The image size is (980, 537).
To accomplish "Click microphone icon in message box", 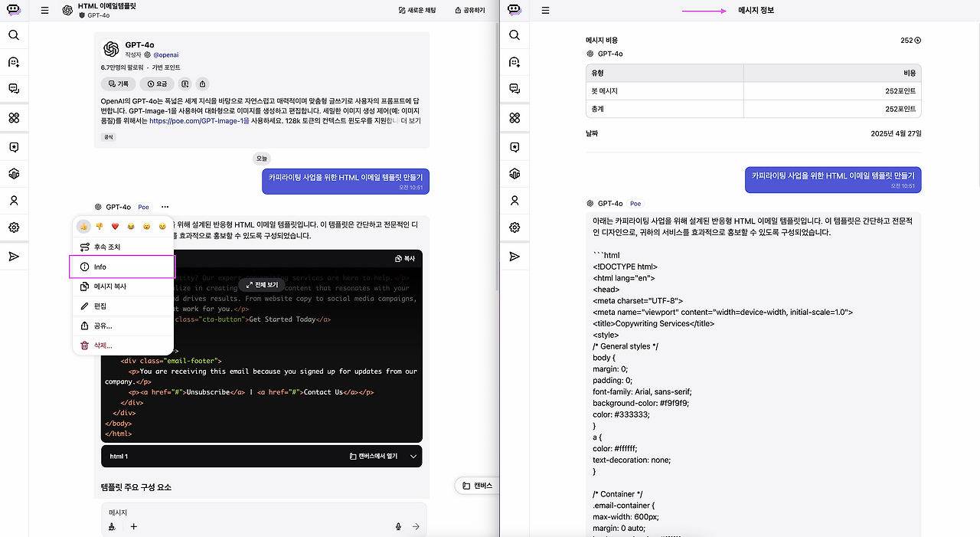I will [398, 526].
